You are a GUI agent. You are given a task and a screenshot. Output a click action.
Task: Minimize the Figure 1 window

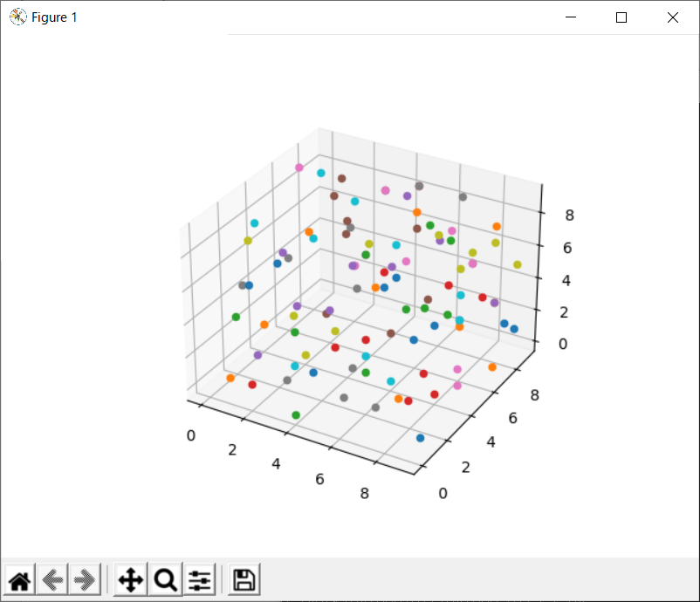[571, 17]
